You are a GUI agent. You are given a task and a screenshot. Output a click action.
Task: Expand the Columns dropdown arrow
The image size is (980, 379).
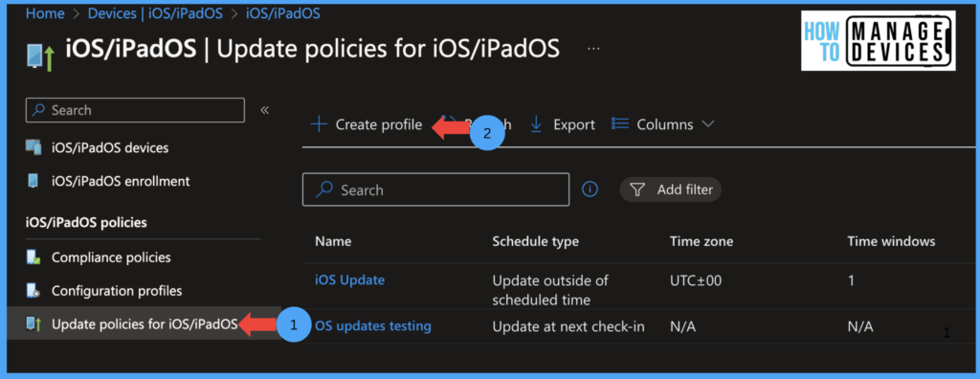pos(707,123)
